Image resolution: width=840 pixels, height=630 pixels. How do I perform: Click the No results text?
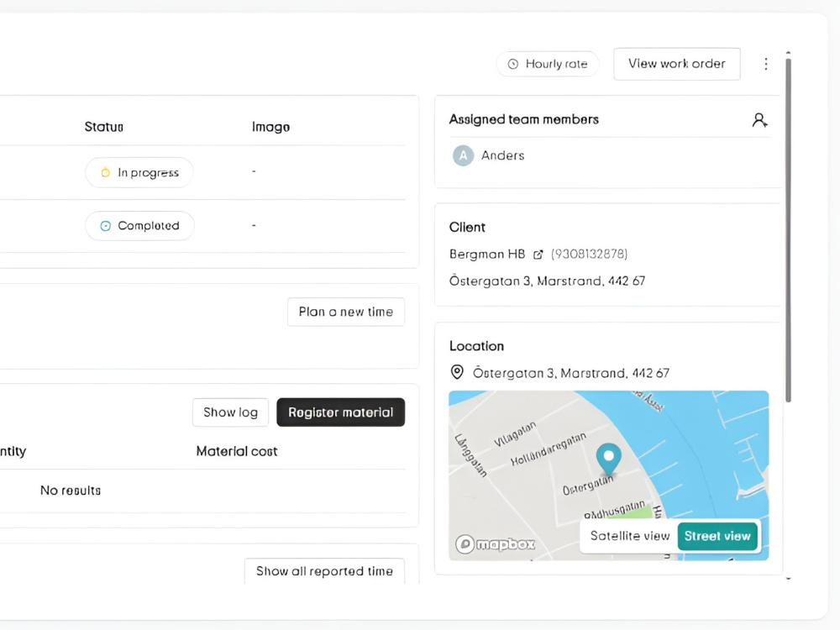click(71, 491)
